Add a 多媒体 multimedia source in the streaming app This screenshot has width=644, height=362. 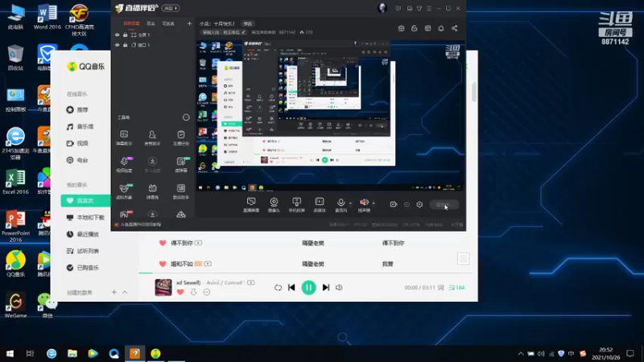coord(320,204)
